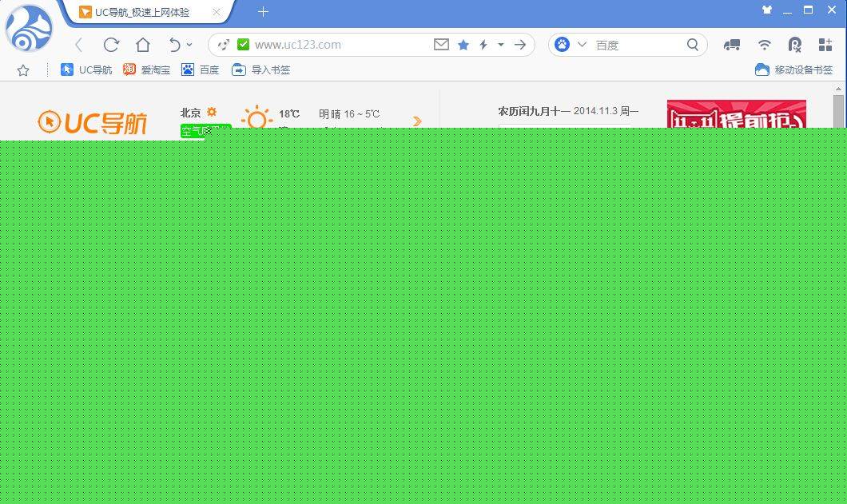Open the favorites star on bookmarks bar

(22, 70)
